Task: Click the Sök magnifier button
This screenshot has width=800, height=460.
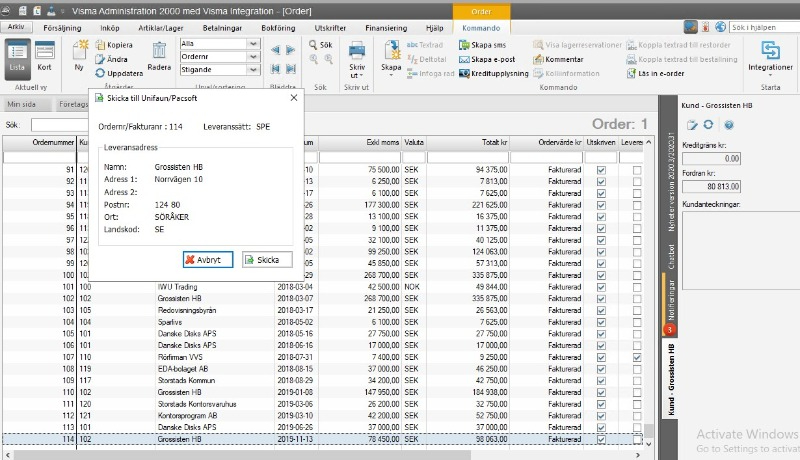Action: 320,45
